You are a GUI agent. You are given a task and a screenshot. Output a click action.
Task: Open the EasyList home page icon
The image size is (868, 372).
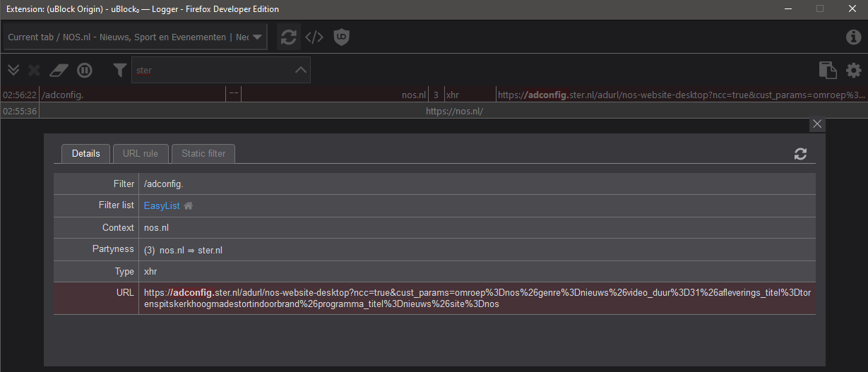click(189, 206)
